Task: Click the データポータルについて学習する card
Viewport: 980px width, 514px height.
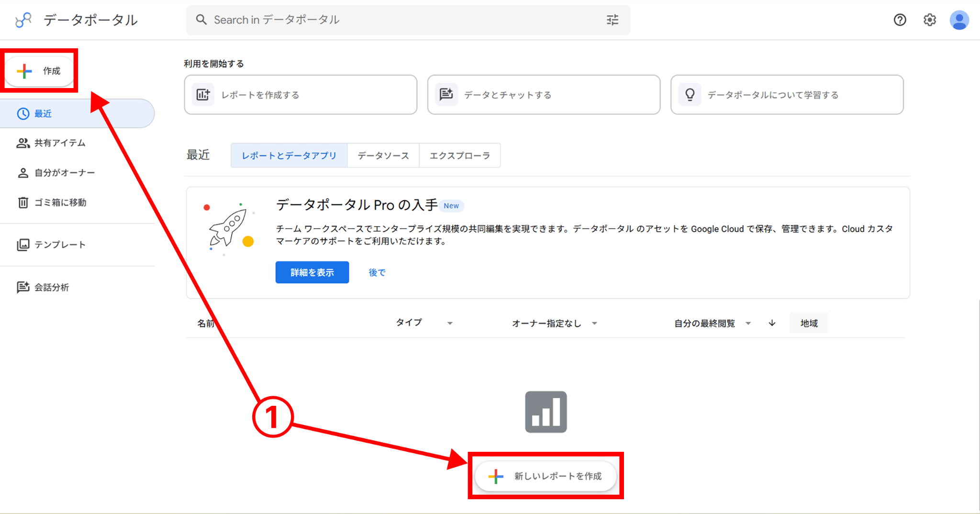Action: click(x=787, y=95)
